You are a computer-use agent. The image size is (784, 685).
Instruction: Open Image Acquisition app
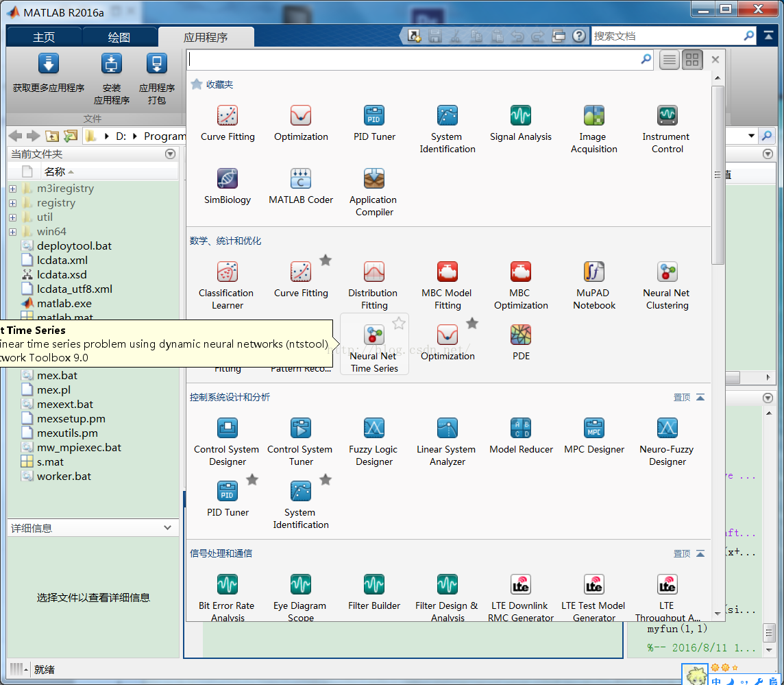(594, 129)
